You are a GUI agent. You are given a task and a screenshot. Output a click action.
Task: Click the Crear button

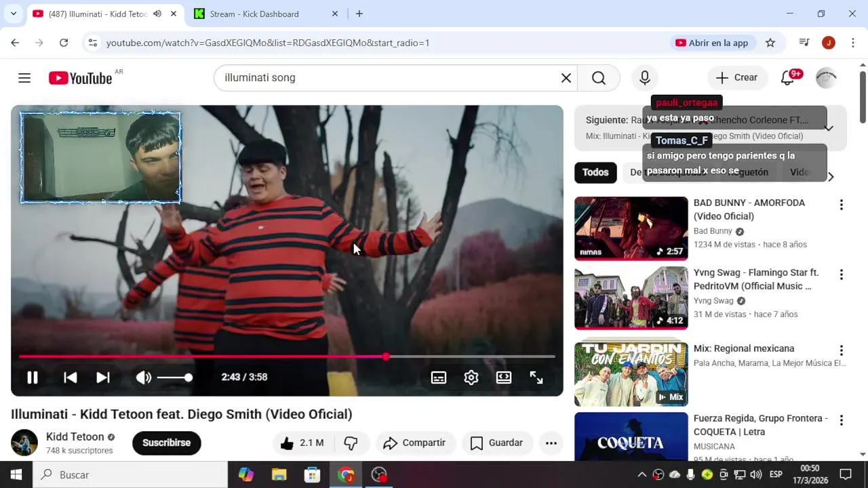[738, 78]
